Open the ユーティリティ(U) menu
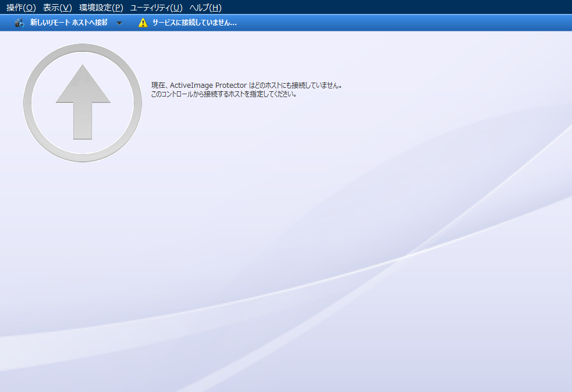Viewport: 572px width, 392px height. coord(156,8)
